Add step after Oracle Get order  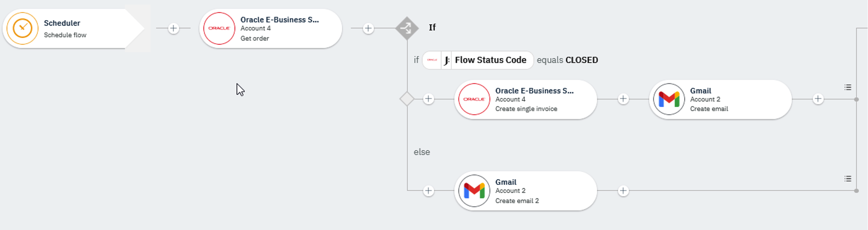(368, 28)
